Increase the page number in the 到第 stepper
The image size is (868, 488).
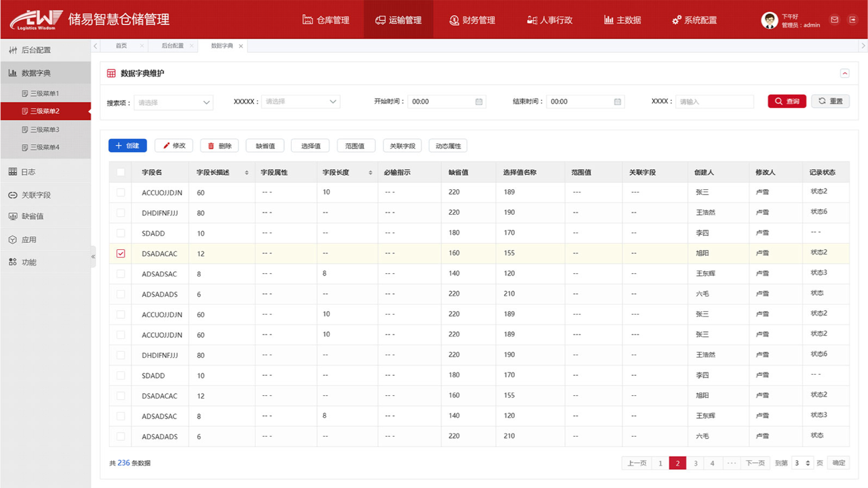[808, 460]
